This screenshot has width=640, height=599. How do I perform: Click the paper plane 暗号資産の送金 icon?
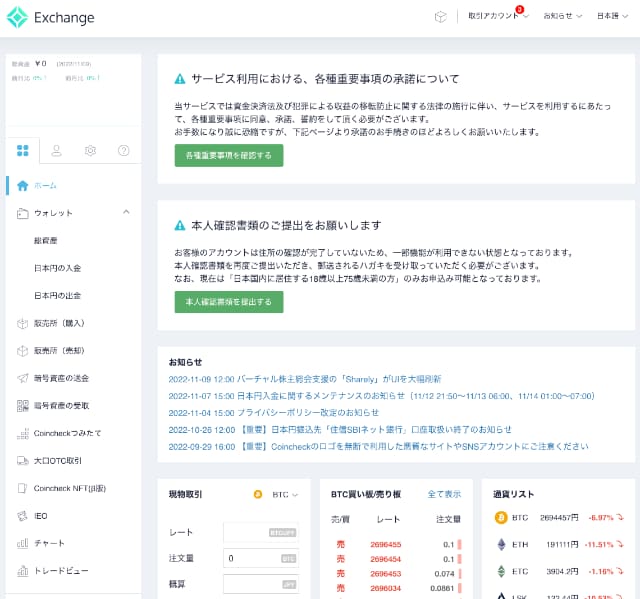point(22,378)
